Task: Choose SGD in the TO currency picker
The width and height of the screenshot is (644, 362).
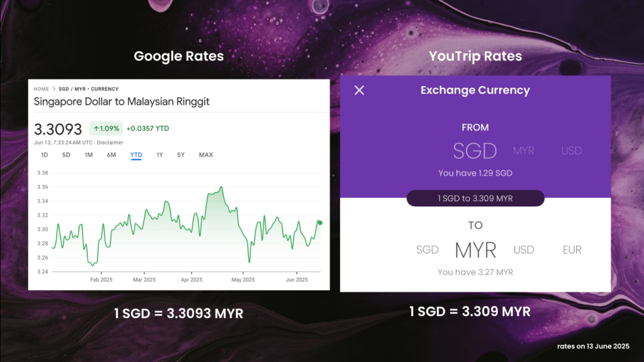Action: point(428,250)
